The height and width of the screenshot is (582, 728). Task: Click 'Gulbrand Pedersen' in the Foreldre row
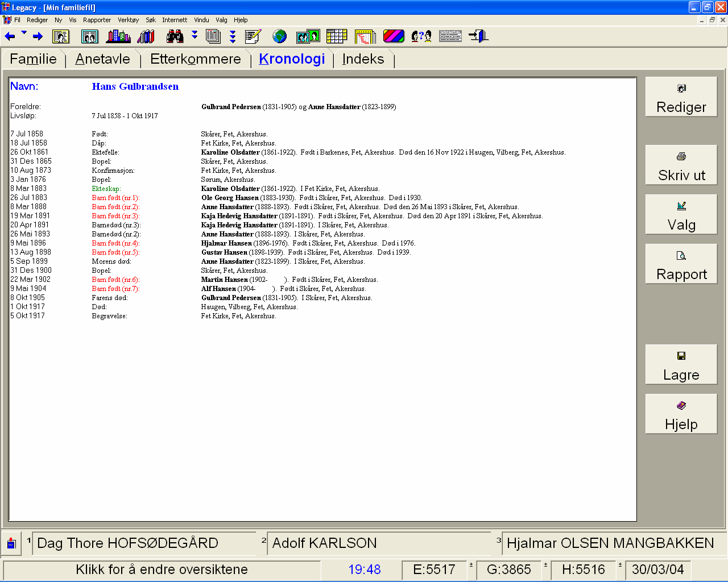coord(231,107)
